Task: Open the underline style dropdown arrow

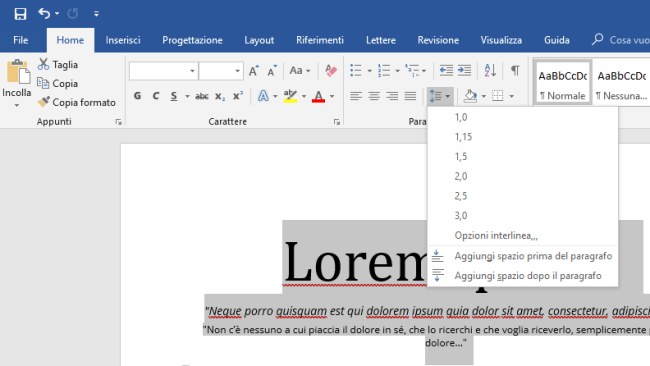Action: [187, 97]
